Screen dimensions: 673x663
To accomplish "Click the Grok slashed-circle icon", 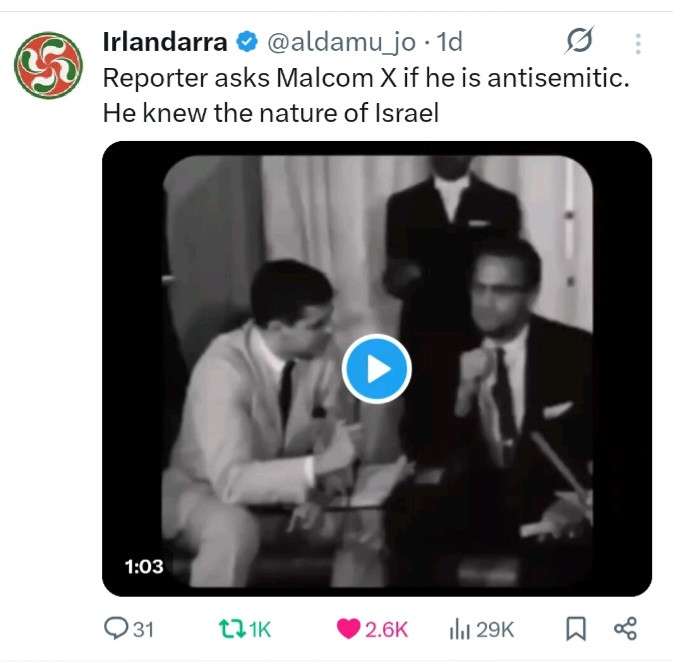I will (x=579, y=41).
